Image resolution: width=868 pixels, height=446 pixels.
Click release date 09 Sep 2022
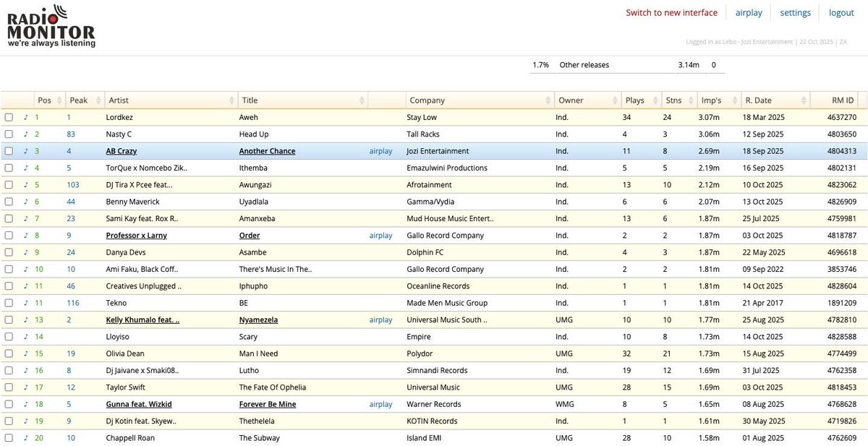[762, 269]
